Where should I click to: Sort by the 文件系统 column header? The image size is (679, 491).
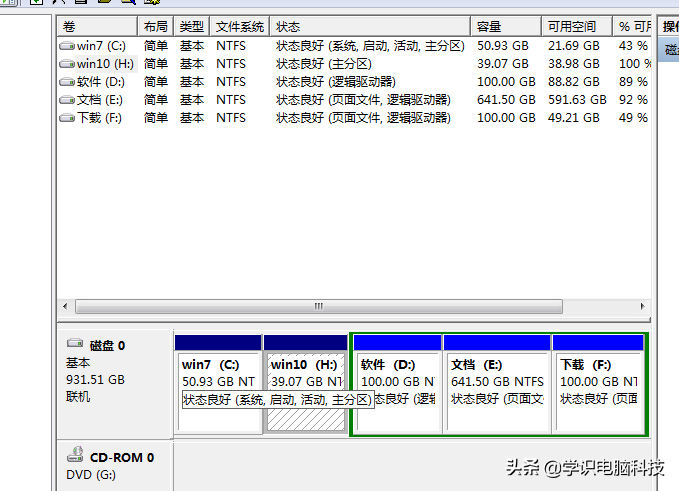pyautogui.click(x=240, y=26)
